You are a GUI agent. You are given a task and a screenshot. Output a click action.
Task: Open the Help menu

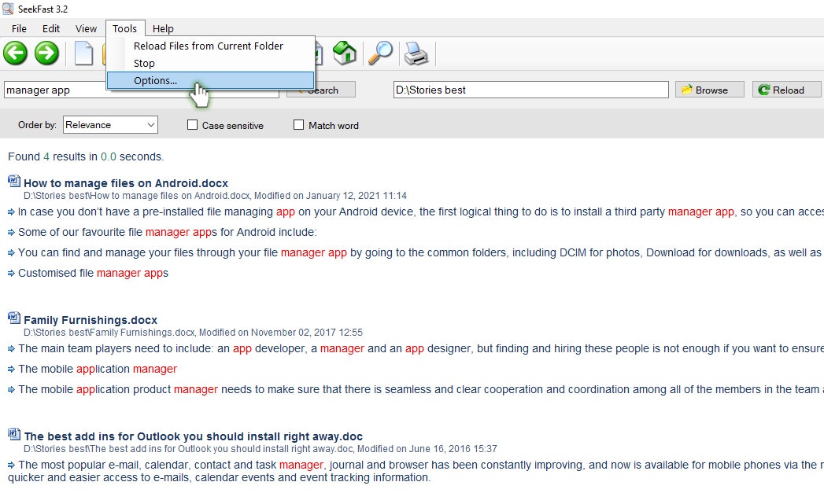click(163, 29)
